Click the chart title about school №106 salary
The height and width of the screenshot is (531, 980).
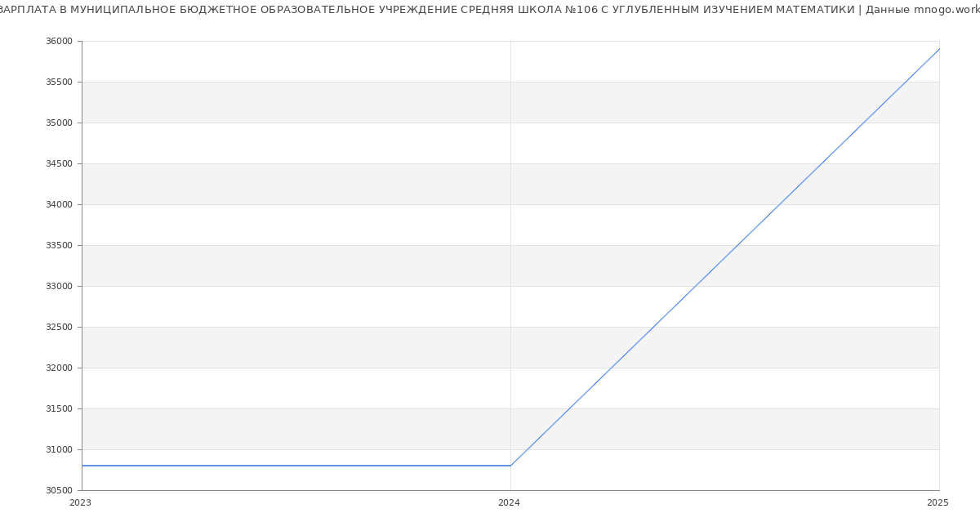point(490,10)
